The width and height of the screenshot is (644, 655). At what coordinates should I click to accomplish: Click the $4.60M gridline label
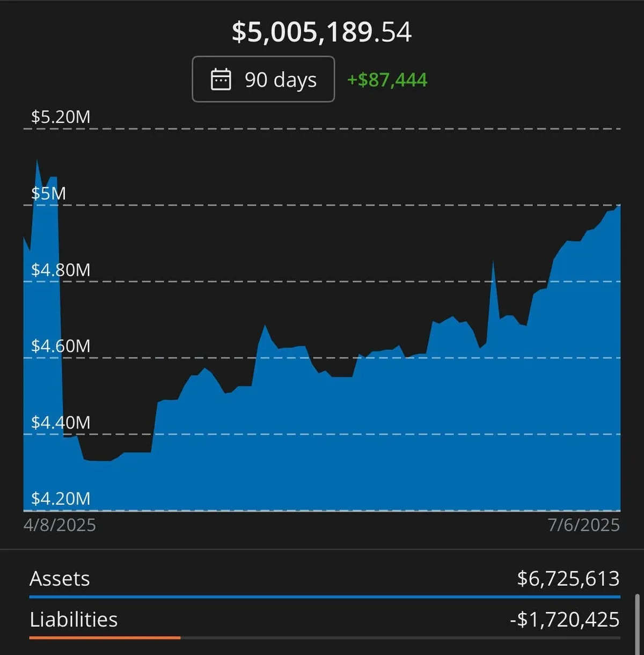tap(61, 346)
